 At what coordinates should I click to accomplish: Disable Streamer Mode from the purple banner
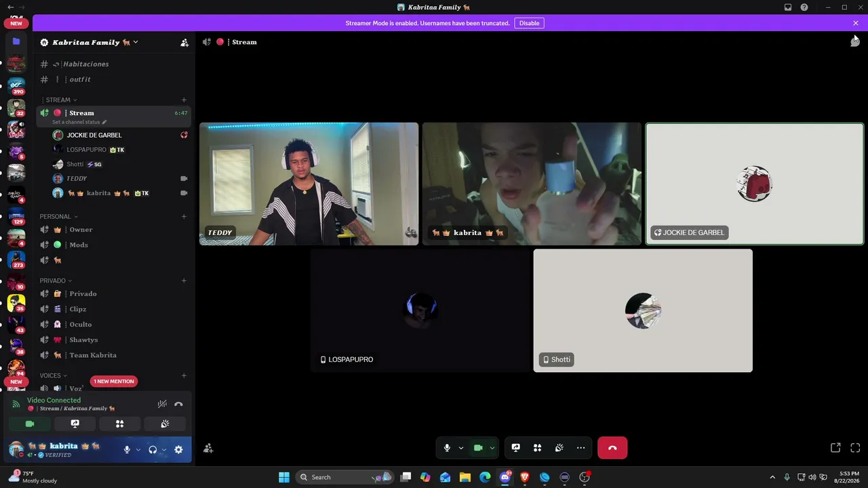click(529, 23)
